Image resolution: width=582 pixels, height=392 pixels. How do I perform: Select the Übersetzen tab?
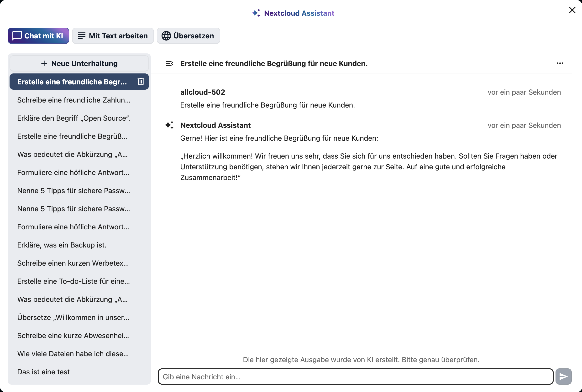[189, 36]
